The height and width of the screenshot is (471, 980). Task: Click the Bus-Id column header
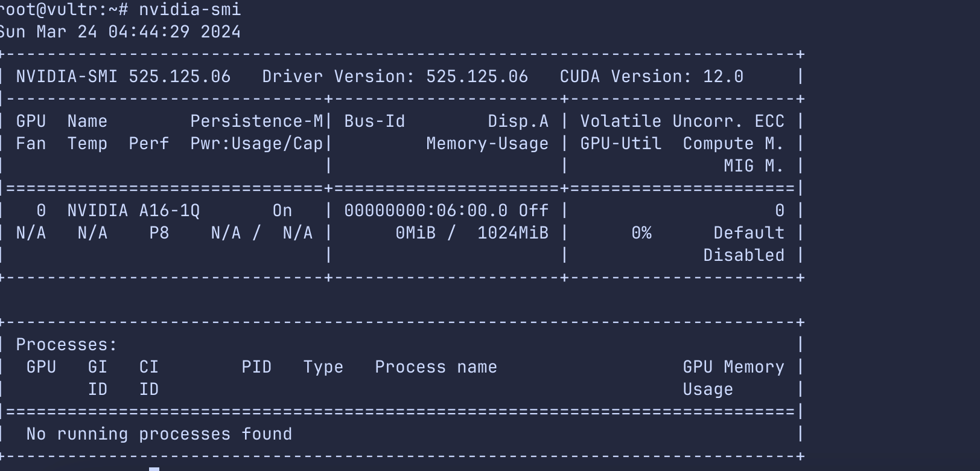(374, 121)
